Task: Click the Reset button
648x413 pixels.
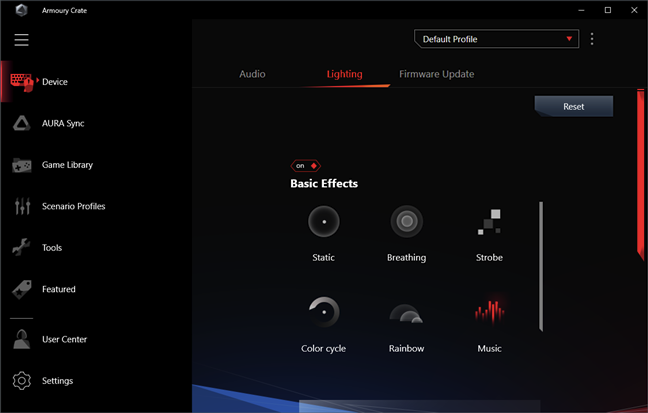Action: coord(574,106)
